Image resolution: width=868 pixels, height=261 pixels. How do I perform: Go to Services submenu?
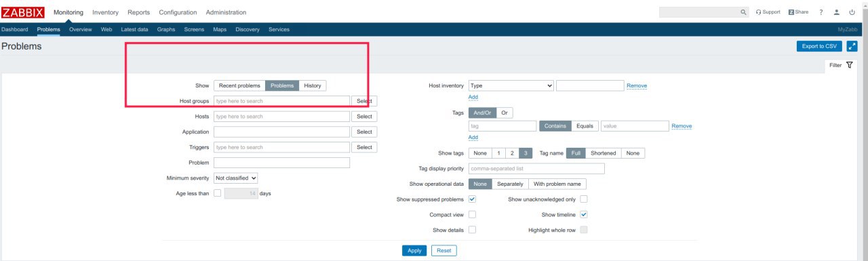tap(279, 29)
